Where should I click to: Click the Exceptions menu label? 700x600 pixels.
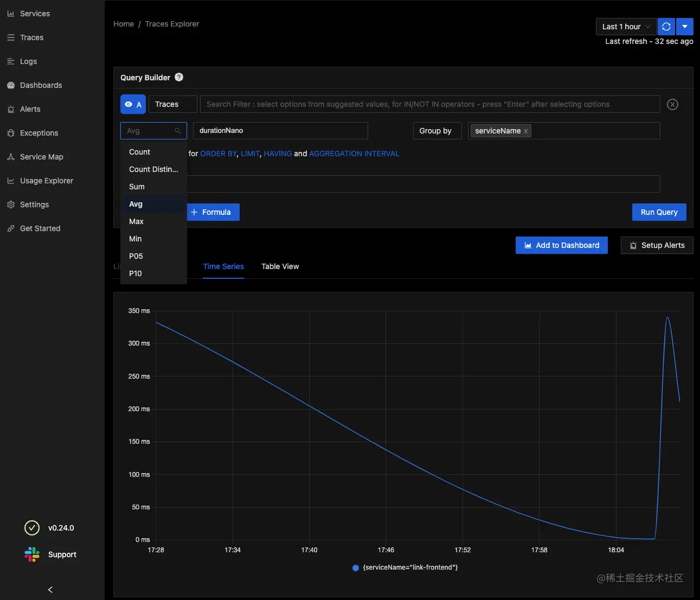39,133
